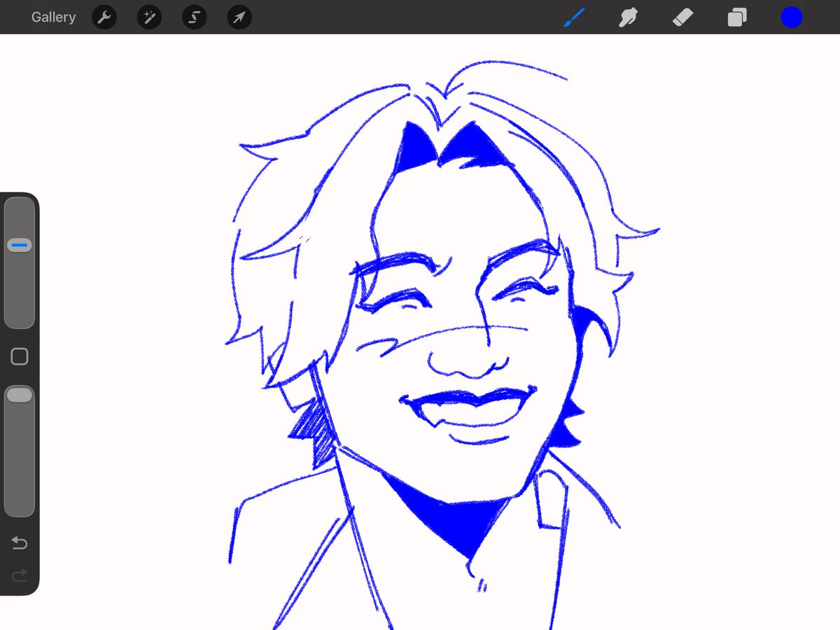Click the brush opacity slider handle
This screenshot has height=630, width=840.
coord(20,395)
